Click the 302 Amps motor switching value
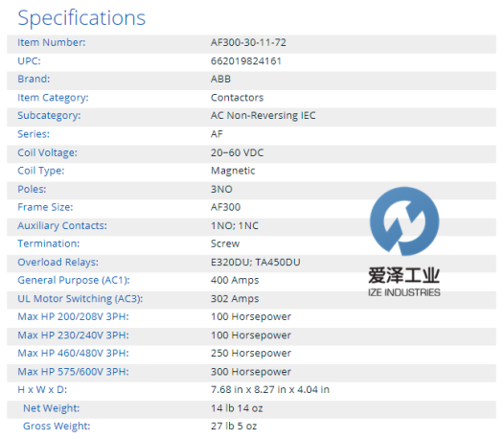The height and width of the screenshot is (439, 504). (235, 299)
